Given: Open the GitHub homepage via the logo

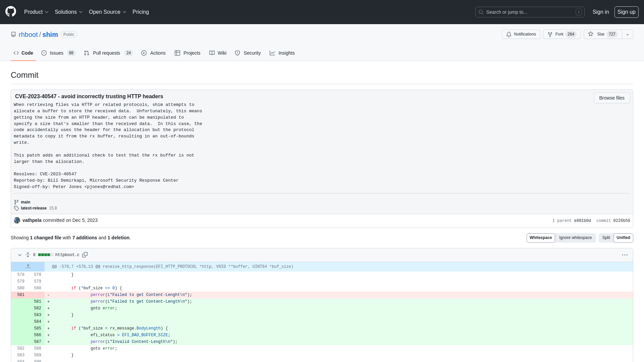Looking at the screenshot, I should click(11, 12).
